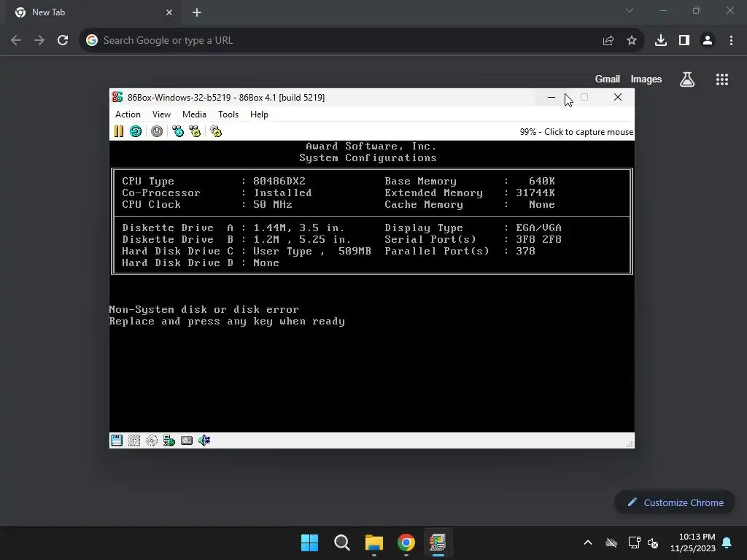The height and width of the screenshot is (560, 747).
Task: Open a new Chrome tab with plus button
Action: click(197, 12)
